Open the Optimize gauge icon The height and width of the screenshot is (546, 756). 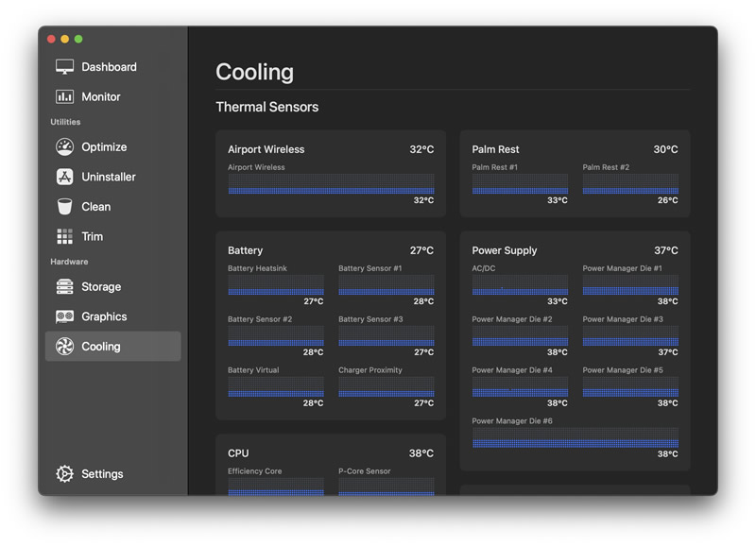tap(64, 147)
